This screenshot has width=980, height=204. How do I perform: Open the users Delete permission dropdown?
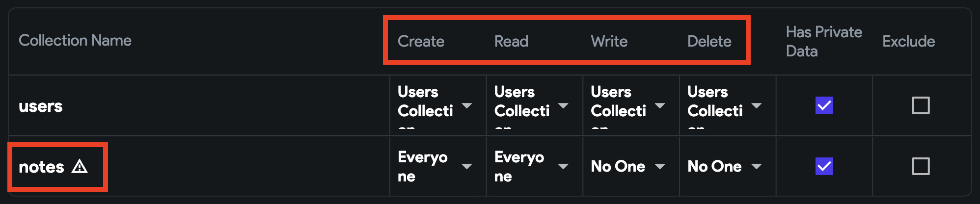[726, 106]
